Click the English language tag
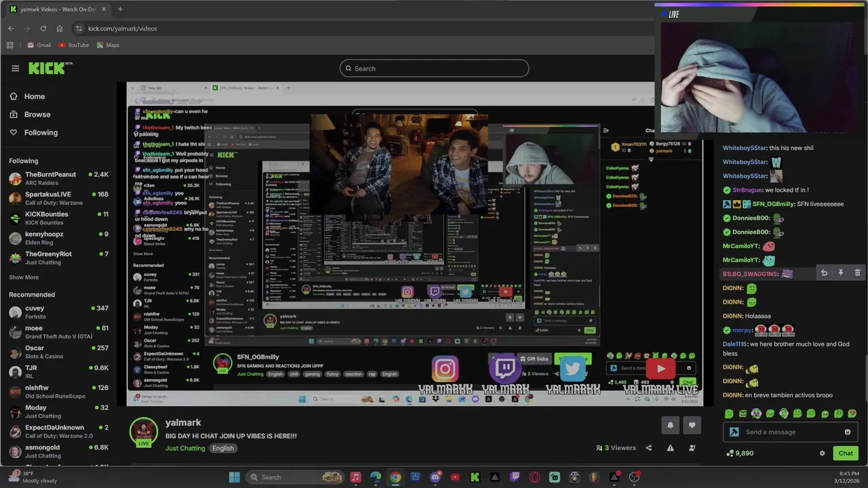868x488 pixels. coord(222,448)
